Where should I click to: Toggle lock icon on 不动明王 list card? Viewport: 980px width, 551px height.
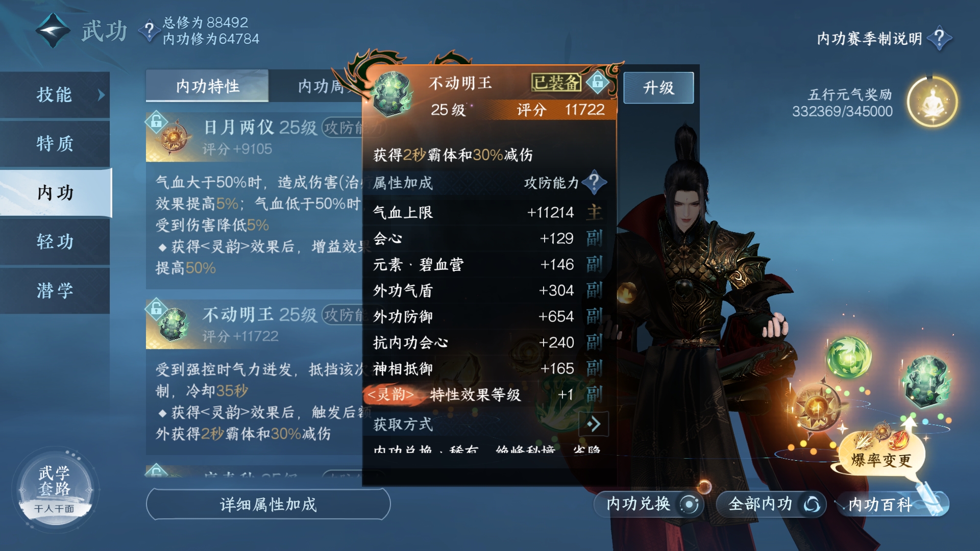[x=156, y=308]
